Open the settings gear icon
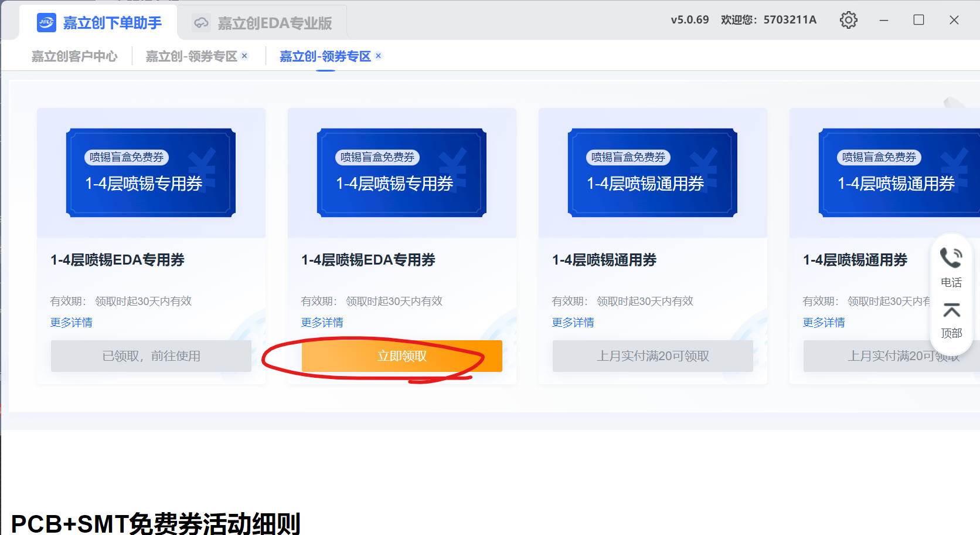The width and height of the screenshot is (980, 535). click(848, 20)
